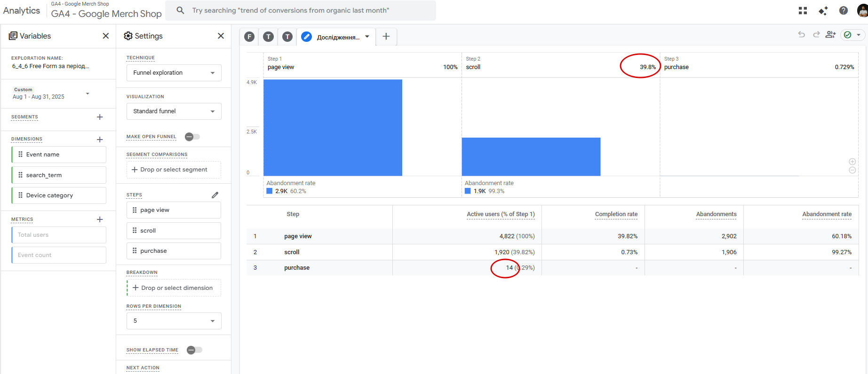Grab the Device category drag handle
The image size is (868, 374).
pos(20,195)
